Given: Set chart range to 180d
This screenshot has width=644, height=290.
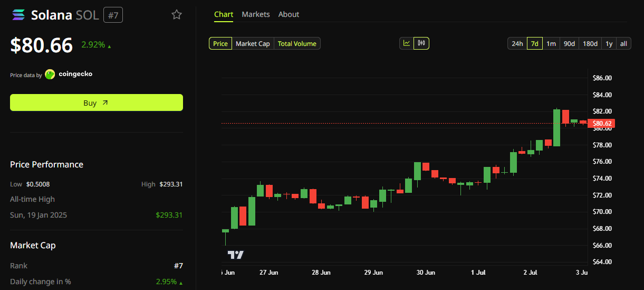Looking at the screenshot, I should pyautogui.click(x=590, y=43).
